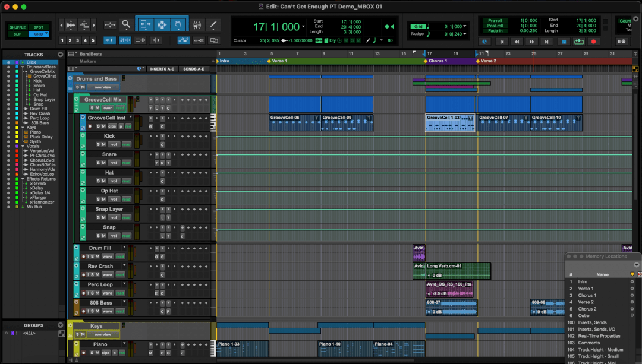This screenshot has height=364, width=642.
Task: Open the Nudge value dropdown
Action: point(465,34)
